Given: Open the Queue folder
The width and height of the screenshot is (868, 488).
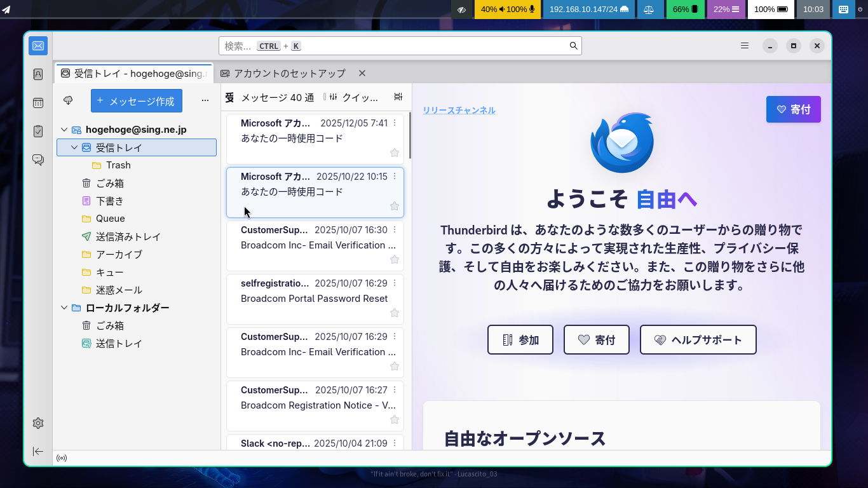Looking at the screenshot, I should pos(137,219).
